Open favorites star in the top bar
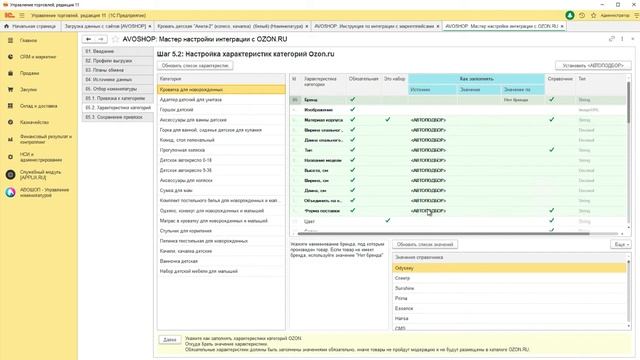 [x=593, y=16]
